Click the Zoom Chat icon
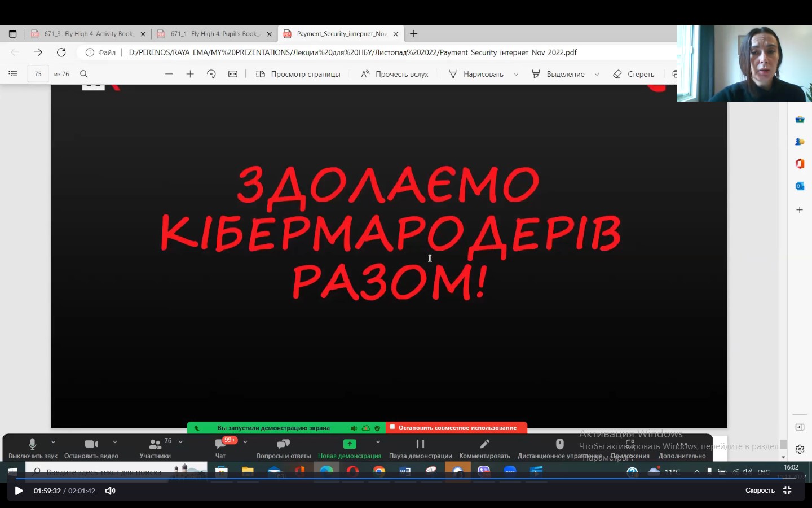The height and width of the screenshot is (508, 812). point(220,445)
